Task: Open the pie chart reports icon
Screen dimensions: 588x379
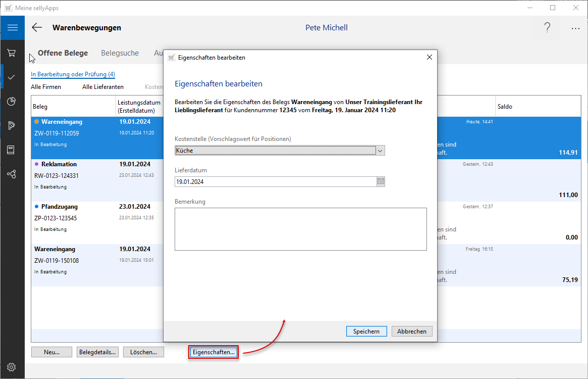Action: pyautogui.click(x=12, y=102)
